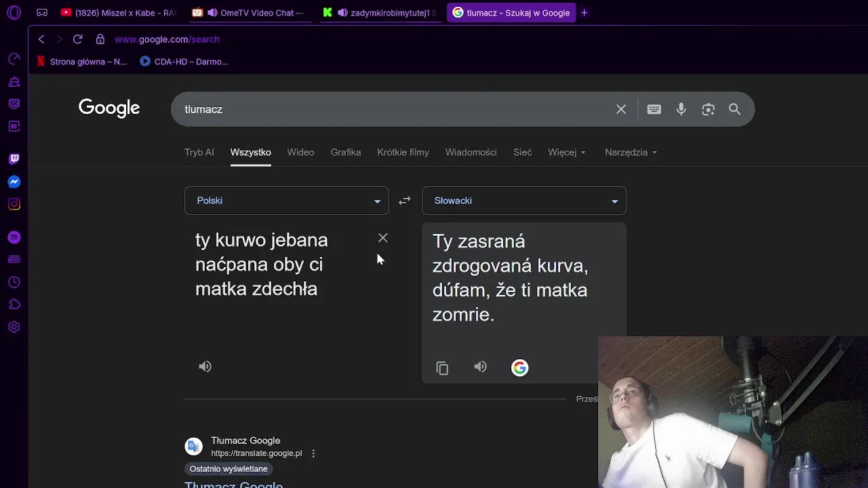Open the Słowacki target language dropdown
Image resolution: width=868 pixels, height=488 pixels.
[524, 201]
